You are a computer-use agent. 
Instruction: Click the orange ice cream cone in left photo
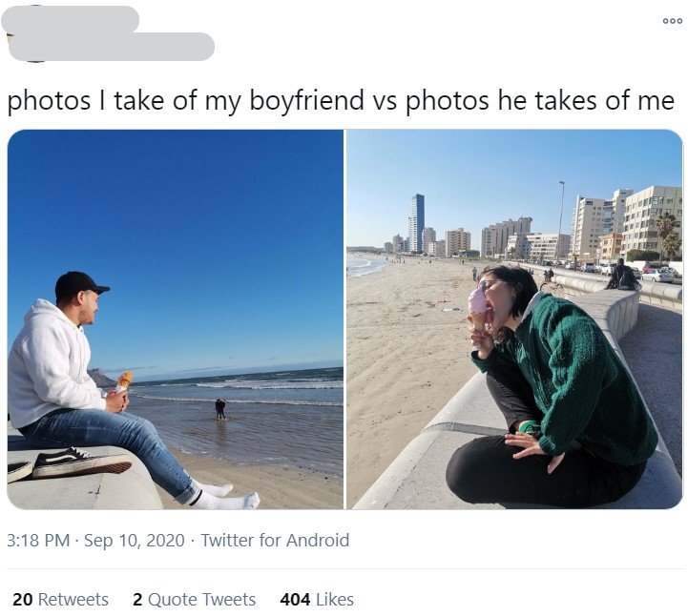pyautogui.click(x=124, y=381)
